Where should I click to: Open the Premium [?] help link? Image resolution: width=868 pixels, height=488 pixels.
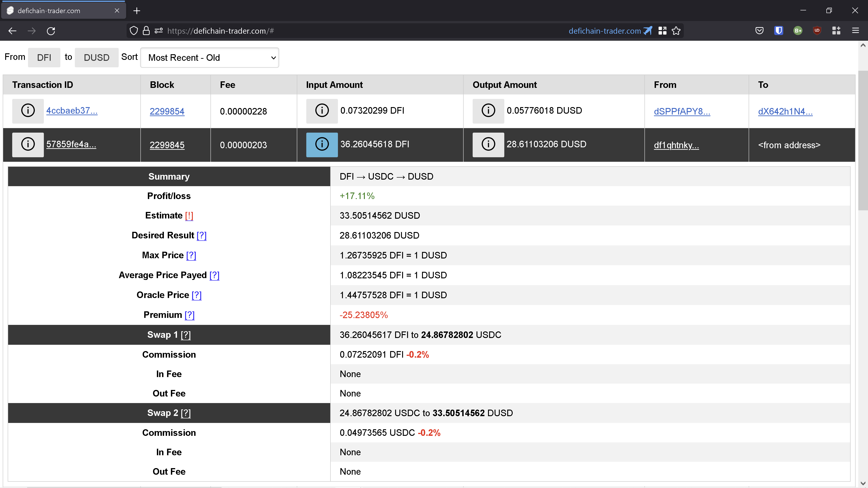[189, 315]
